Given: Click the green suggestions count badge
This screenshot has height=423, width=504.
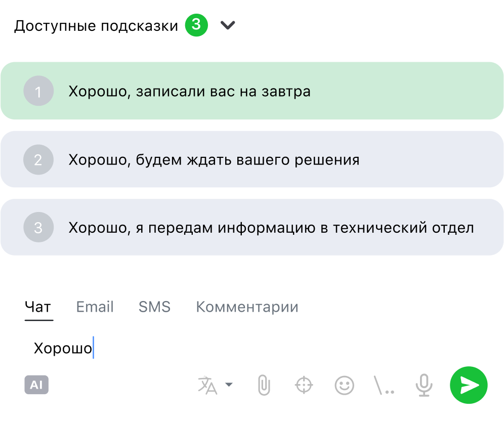Looking at the screenshot, I should (x=196, y=25).
